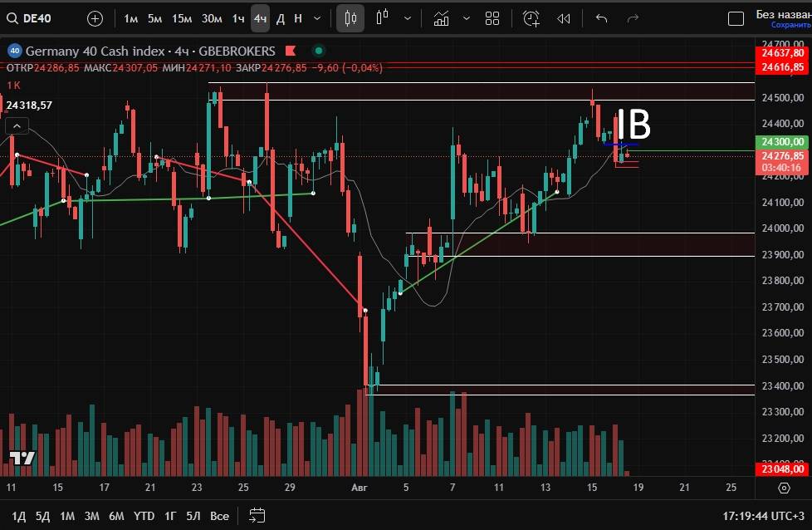
Task: Open the go to date calendar icon
Action: point(257,516)
